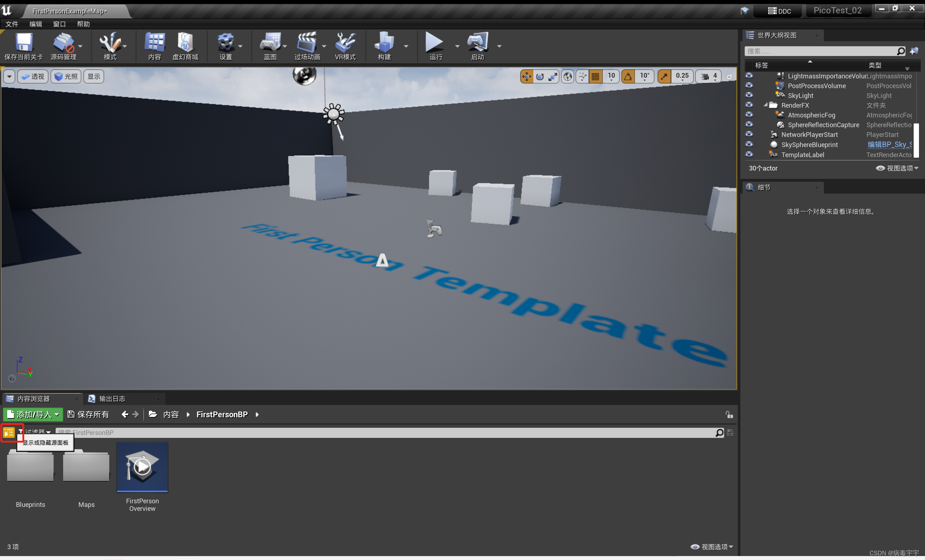Hide the SkyLight actor in the outliner
This screenshot has height=560, width=925.
[x=749, y=95]
